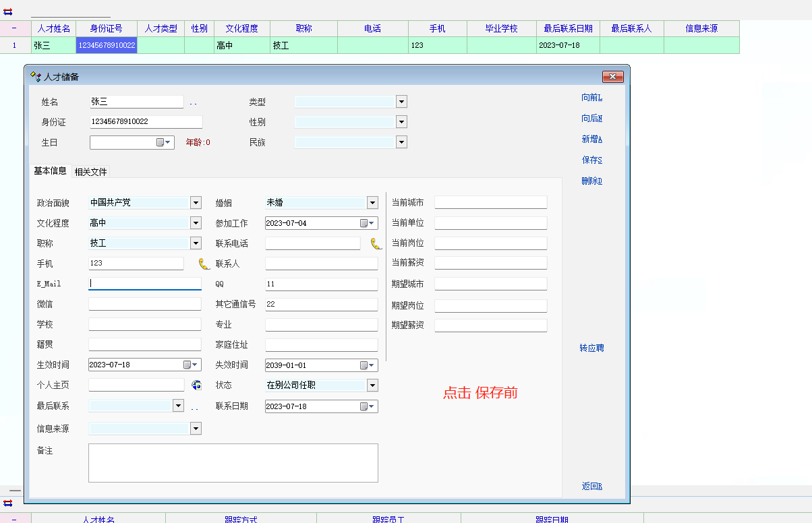This screenshot has width=812, height=523.
Task: Open the globe icon next to 个人主页
Action: point(196,385)
